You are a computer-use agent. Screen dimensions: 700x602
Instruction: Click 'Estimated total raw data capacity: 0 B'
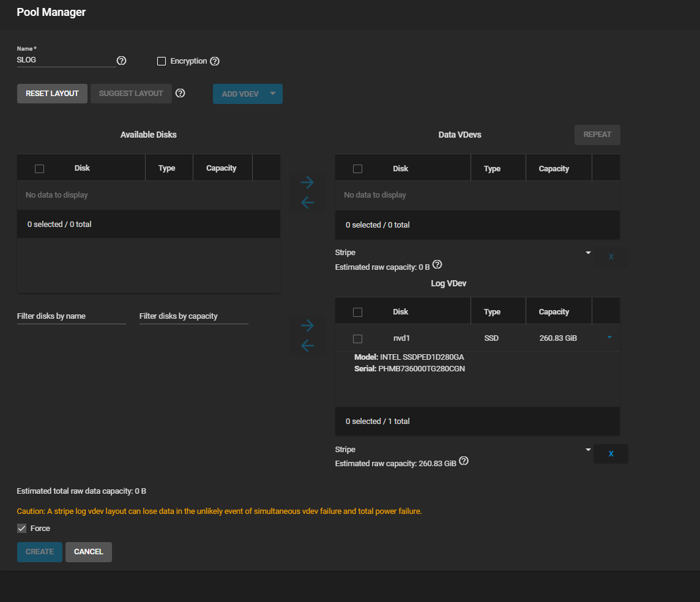81,491
